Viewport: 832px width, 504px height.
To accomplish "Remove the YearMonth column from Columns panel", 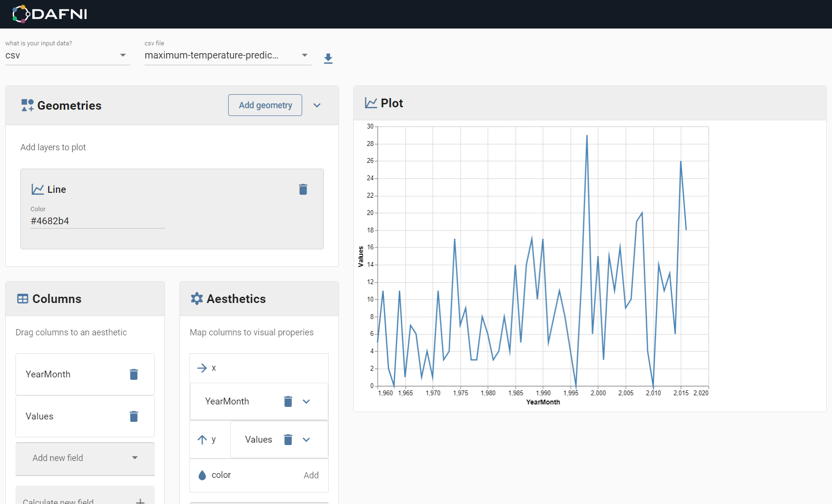I will (x=134, y=374).
